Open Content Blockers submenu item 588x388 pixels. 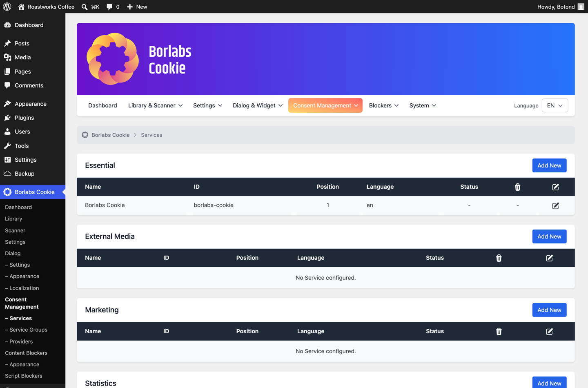point(26,353)
